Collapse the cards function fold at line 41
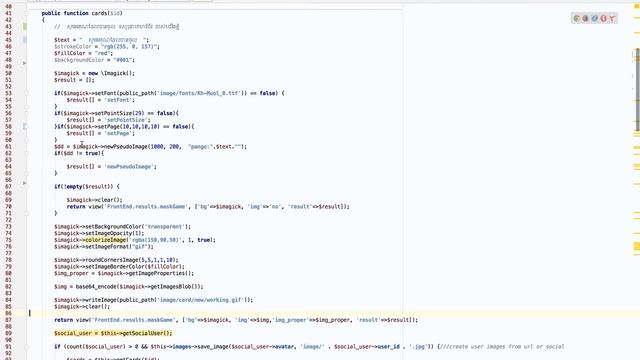Viewport: 640px width, 360px height. pyautogui.click(x=27, y=13)
